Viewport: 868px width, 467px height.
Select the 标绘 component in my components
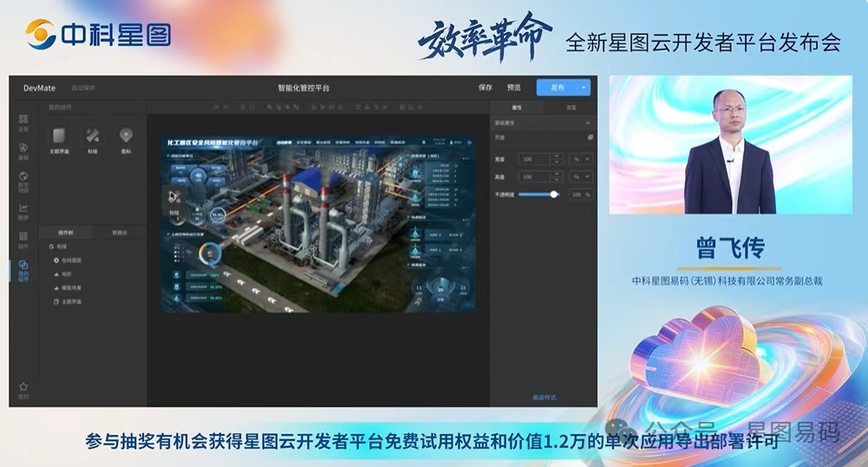(x=93, y=140)
